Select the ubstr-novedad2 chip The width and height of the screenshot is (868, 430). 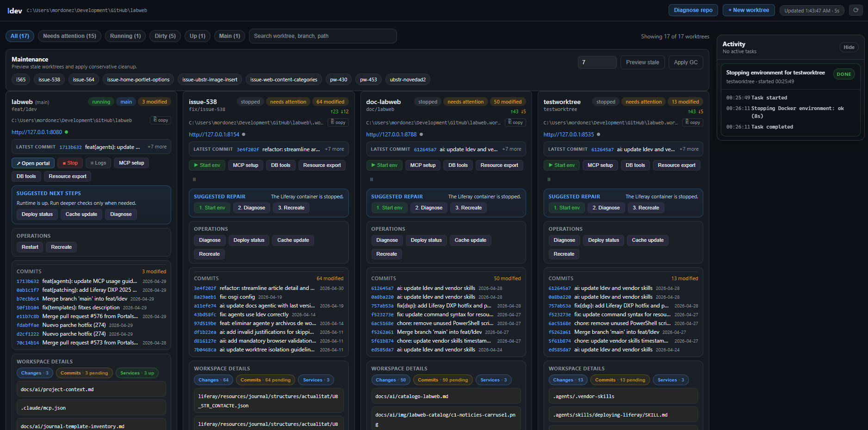pyautogui.click(x=408, y=80)
